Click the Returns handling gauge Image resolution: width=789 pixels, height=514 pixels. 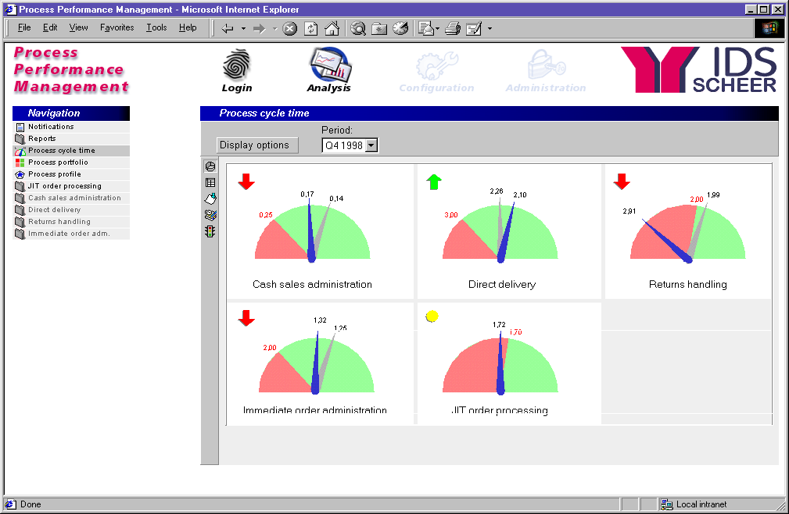click(687, 232)
